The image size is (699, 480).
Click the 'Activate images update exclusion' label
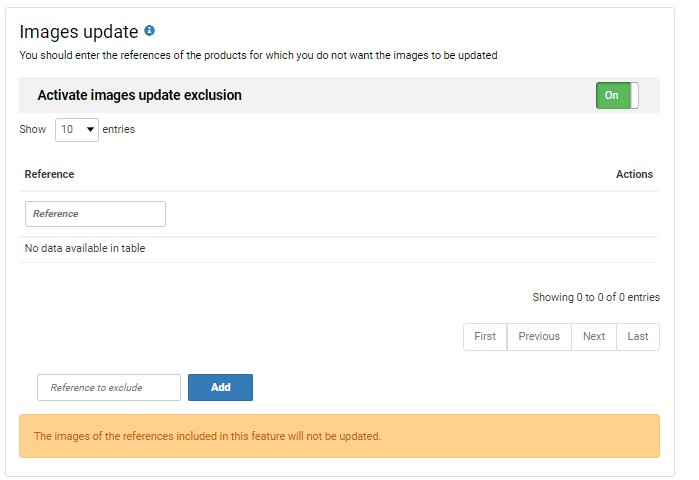point(140,96)
